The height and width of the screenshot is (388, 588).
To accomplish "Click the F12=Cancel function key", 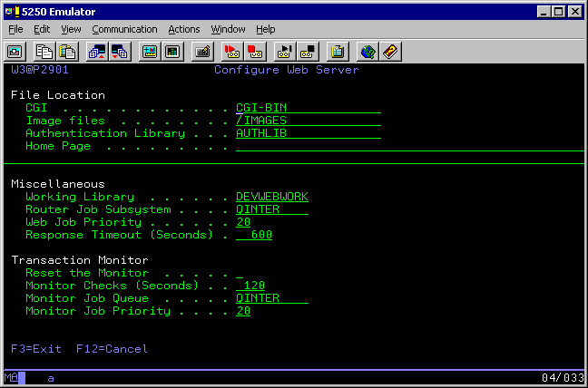I will click(x=113, y=349).
